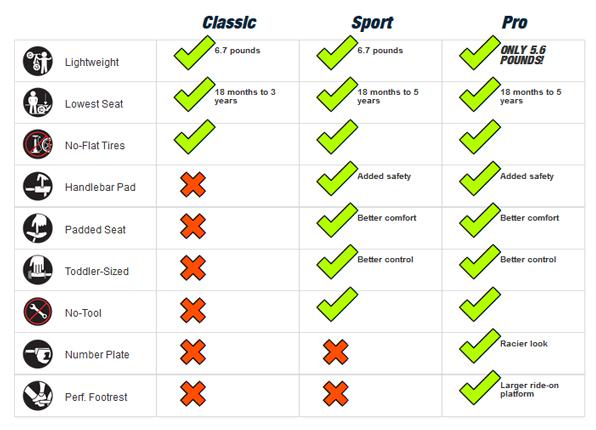Select the No-Flat Tires icon

point(38,144)
